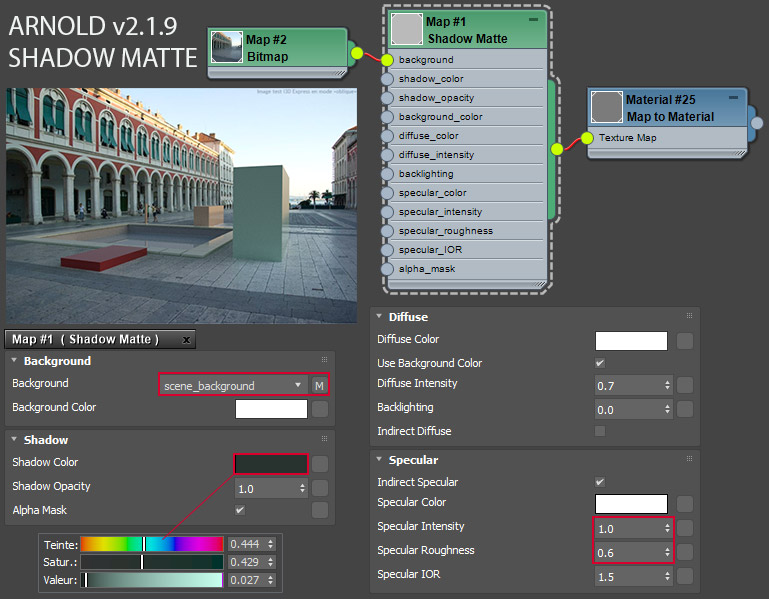The image size is (769, 599).
Task: Enable the Indirect Diffuse checkbox
Action: click(600, 431)
